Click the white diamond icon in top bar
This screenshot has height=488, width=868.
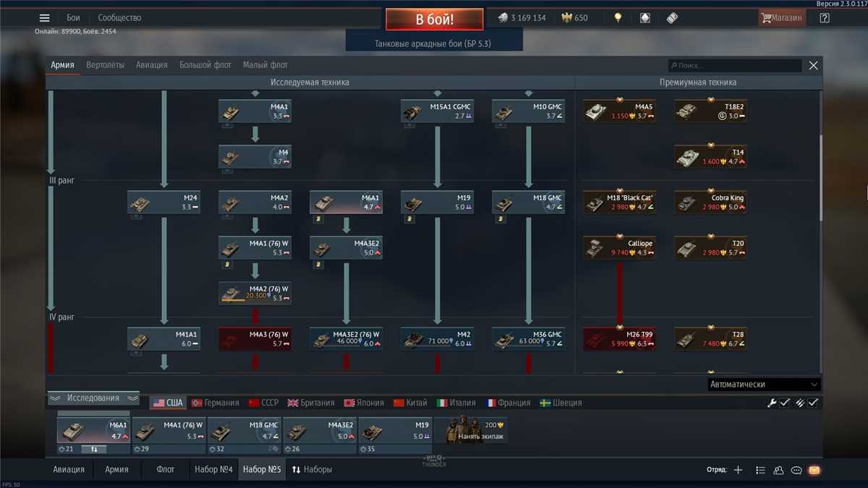[645, 18]
